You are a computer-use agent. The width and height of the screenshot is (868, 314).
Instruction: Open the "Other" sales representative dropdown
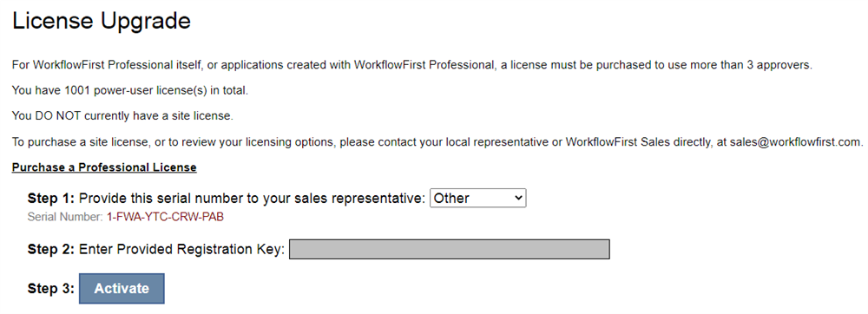coord(477,199)
